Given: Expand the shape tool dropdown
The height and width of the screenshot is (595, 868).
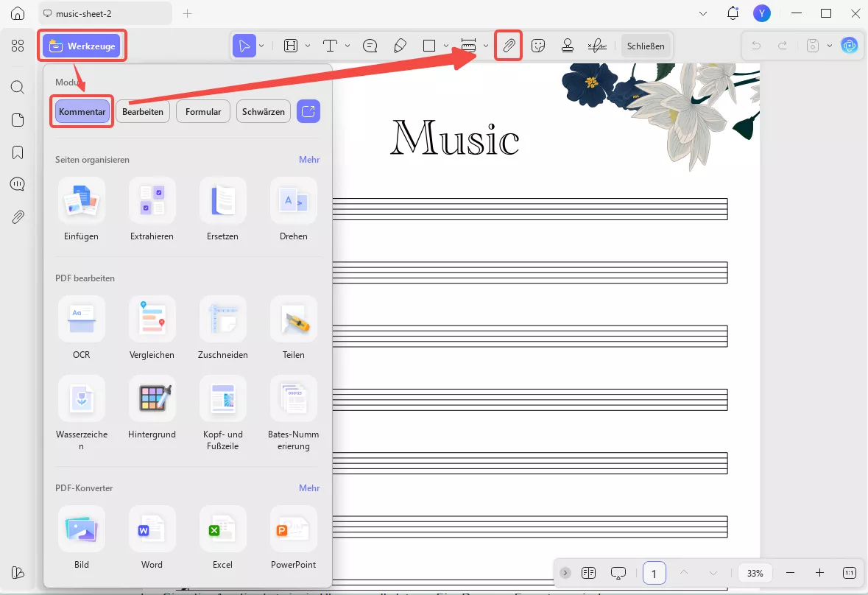Looking at the screenshot, I should click(x=445, y=45).
